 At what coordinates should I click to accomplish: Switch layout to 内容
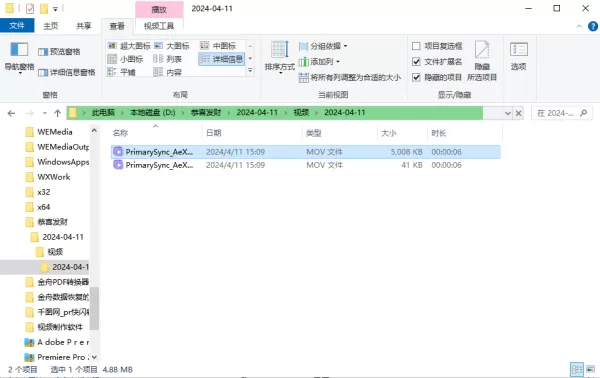click(x=167, y=72)
